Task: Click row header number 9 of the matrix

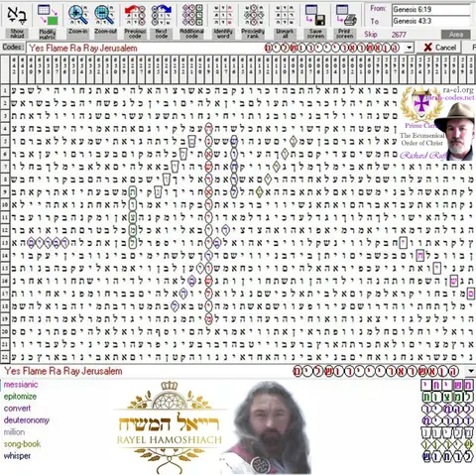Action: point(5,192)
